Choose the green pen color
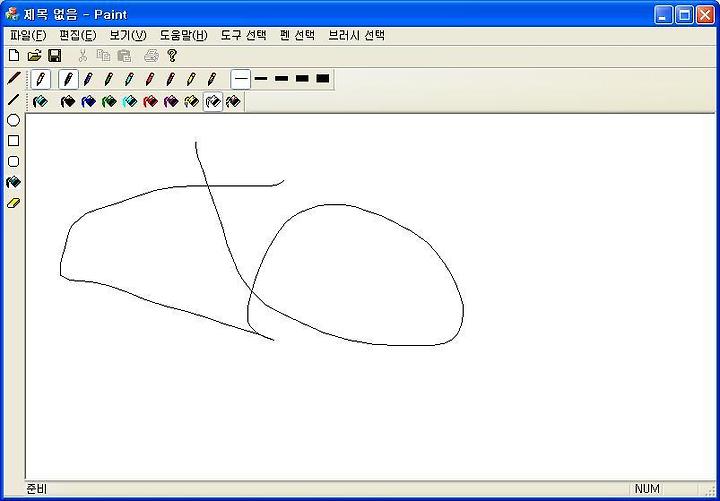The width and height of the screenshot is (720, 501). (x=109, y=79)
